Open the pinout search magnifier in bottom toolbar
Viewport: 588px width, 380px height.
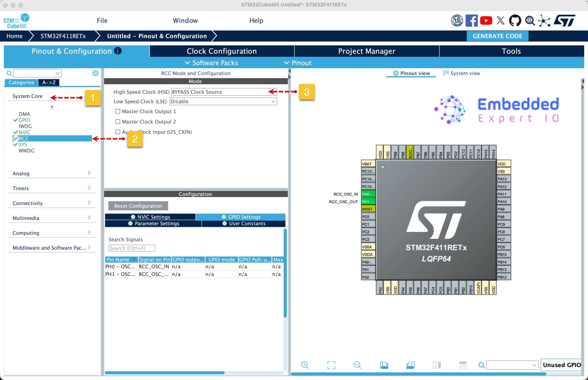[x=481, y=365]
